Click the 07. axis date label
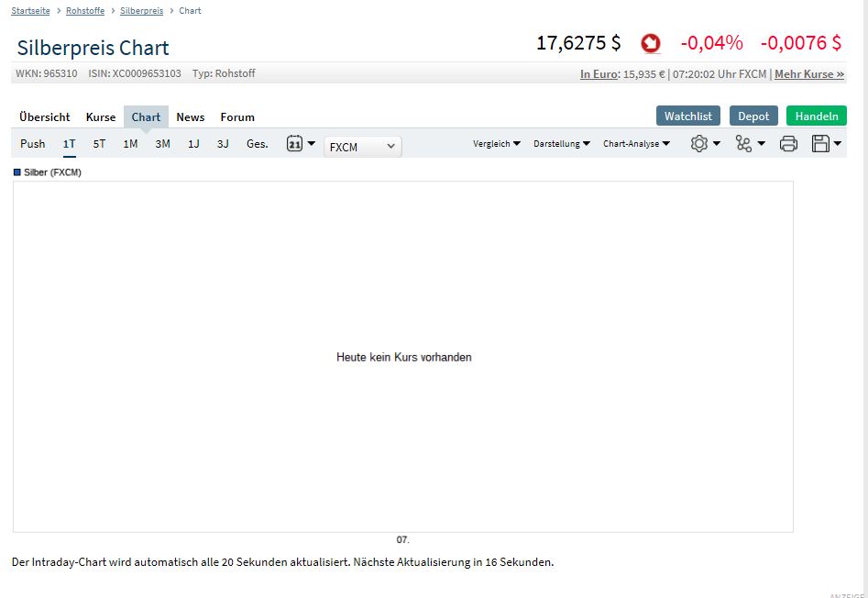 pyautogui.click(x=403, y=539)
